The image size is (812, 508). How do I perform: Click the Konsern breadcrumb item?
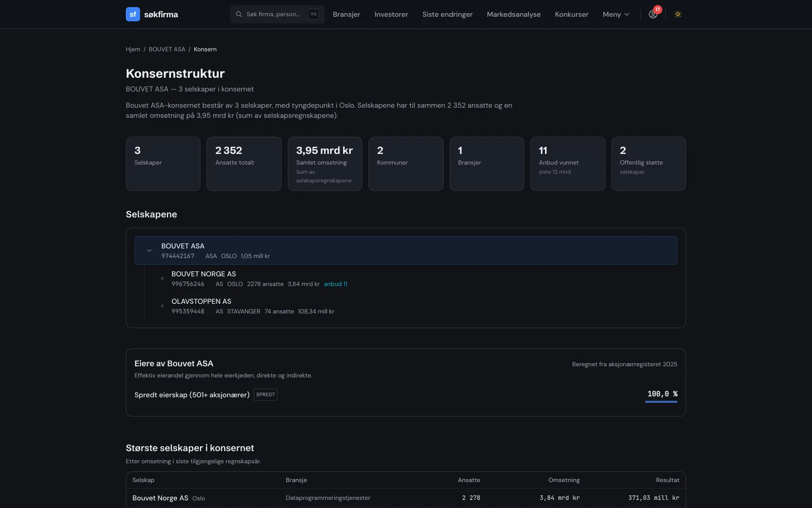(205, 49)
